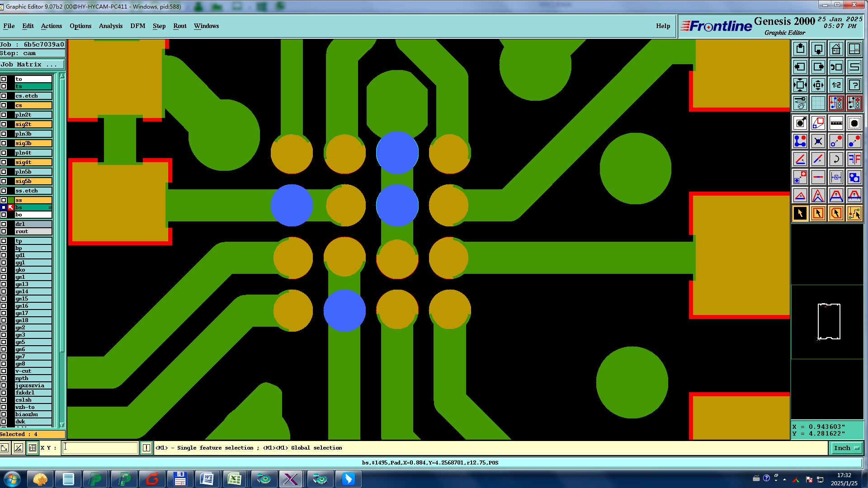The width and height of the screenshot is (868, 488).
Task: Select the mirror feature tool icon
Action: coord(854,159)
